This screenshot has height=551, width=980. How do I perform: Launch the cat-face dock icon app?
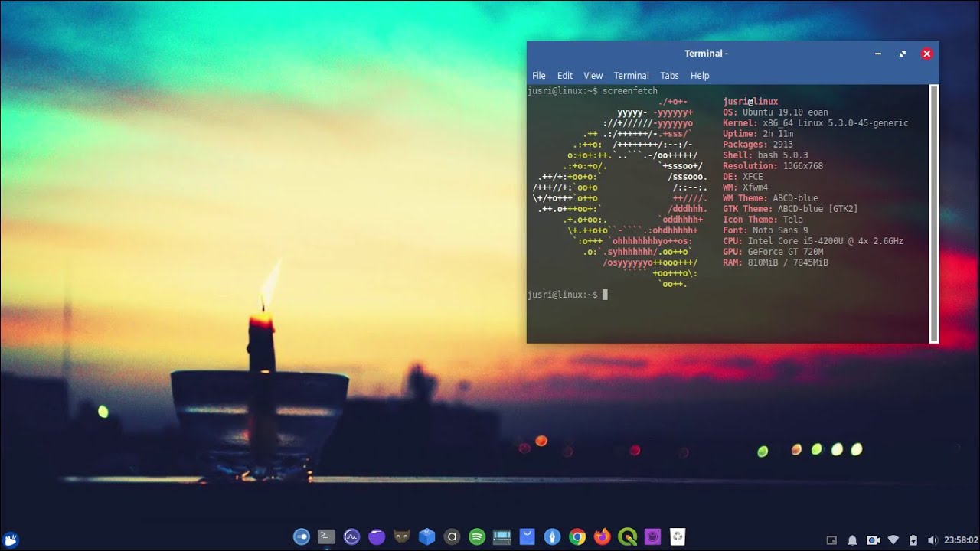pyautogui.click(x=402, y=536)
